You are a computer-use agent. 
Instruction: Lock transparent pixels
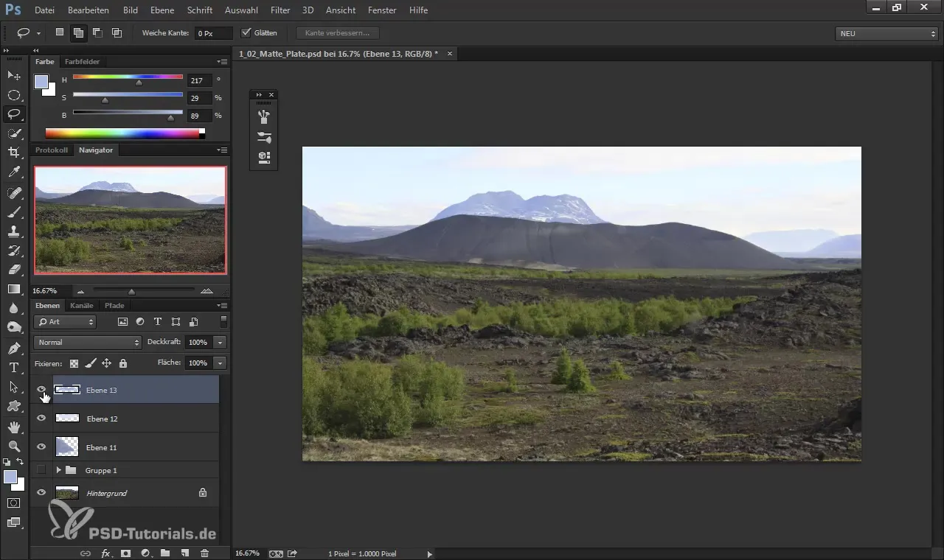(74, 363)
